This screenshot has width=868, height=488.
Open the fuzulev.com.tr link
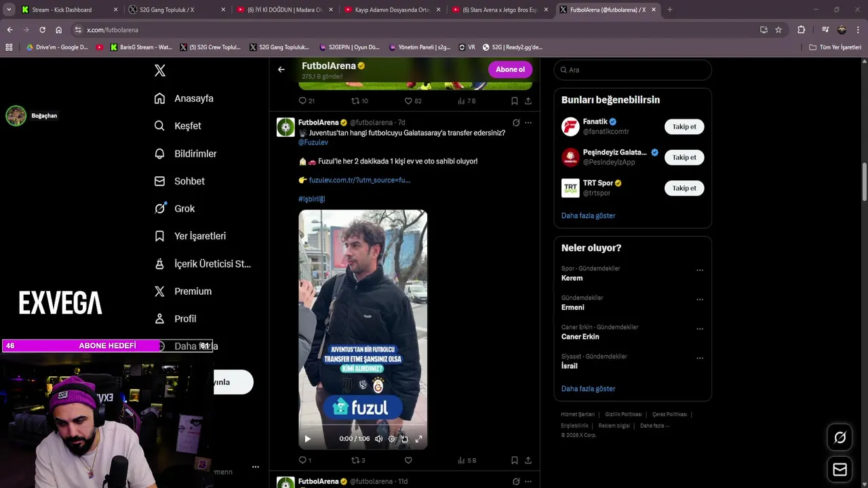tap(359, 180)
